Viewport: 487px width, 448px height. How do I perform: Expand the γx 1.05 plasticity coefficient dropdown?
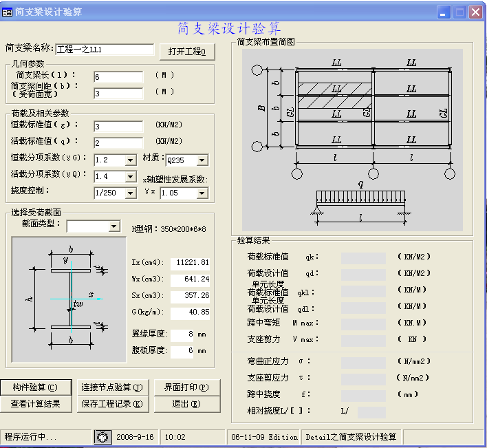pyautogui.click(x=202, y=193)
